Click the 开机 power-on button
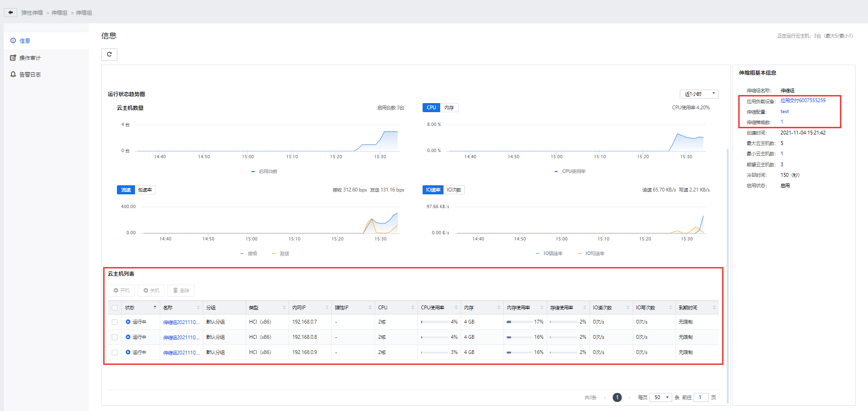This screenshot has height=411, width=868. (x=121, y=290)
